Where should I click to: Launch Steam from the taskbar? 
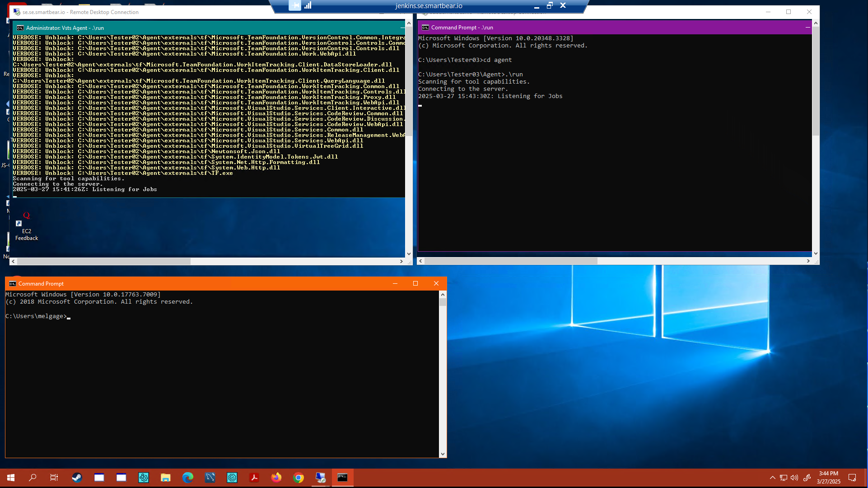point(77,478)
